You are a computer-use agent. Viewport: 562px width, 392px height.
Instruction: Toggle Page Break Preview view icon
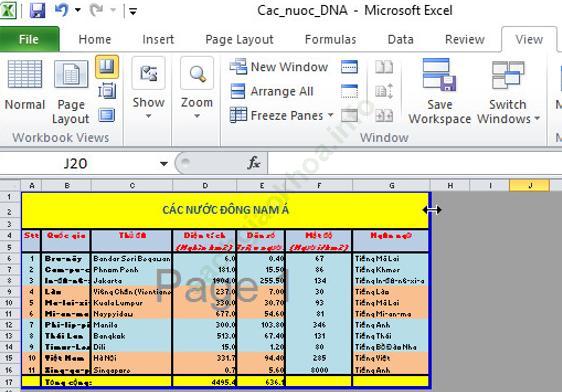107,67
